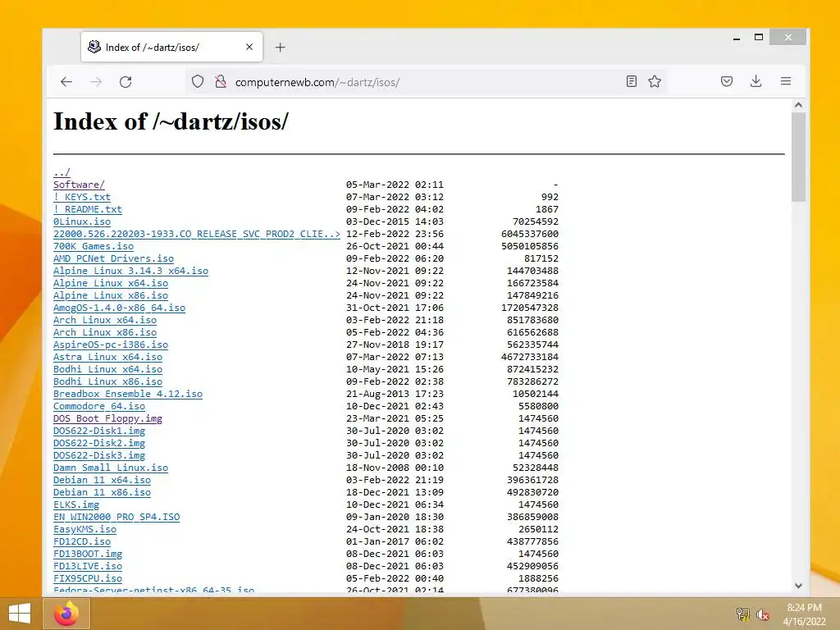Click Damn Small Linux.iso link
This screenshot has width=840, height=630.
click(111, 468)
